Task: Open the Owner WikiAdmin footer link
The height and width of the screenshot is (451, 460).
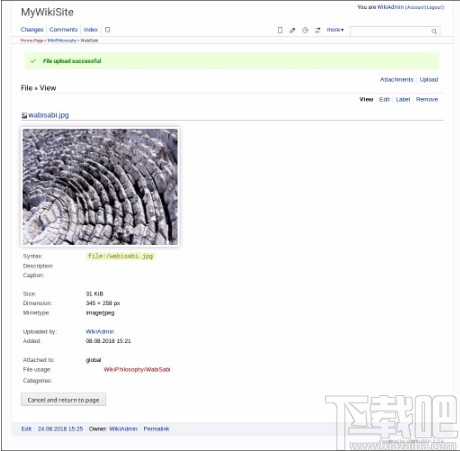Action: (x=123, y=429)
